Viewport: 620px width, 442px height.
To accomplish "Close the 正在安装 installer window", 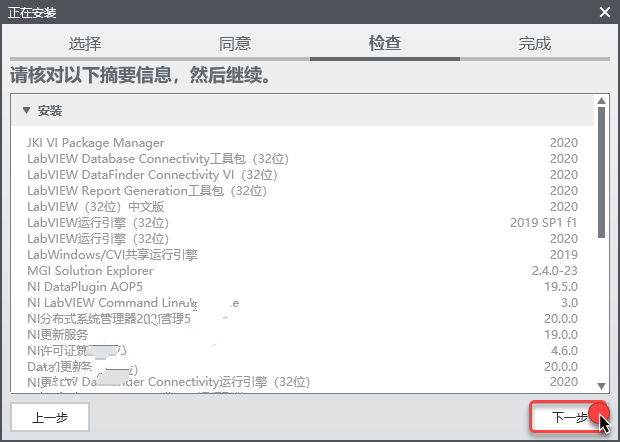I will [605, 12].
